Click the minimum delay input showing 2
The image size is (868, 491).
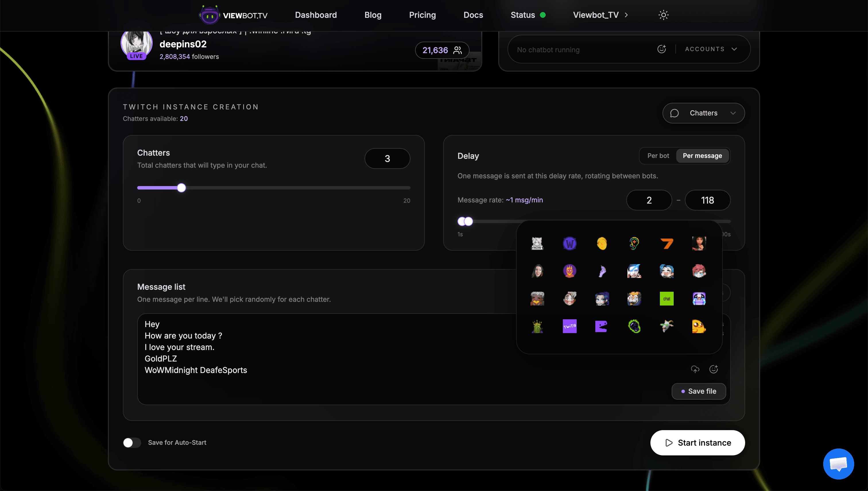(649, 200)
